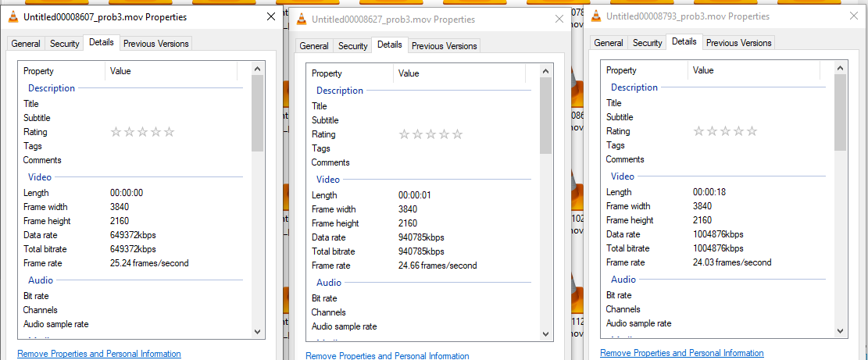Set five-star rating in Untitled00008627 window
Screen dimensions: 868x360
(x=457, y=134)
